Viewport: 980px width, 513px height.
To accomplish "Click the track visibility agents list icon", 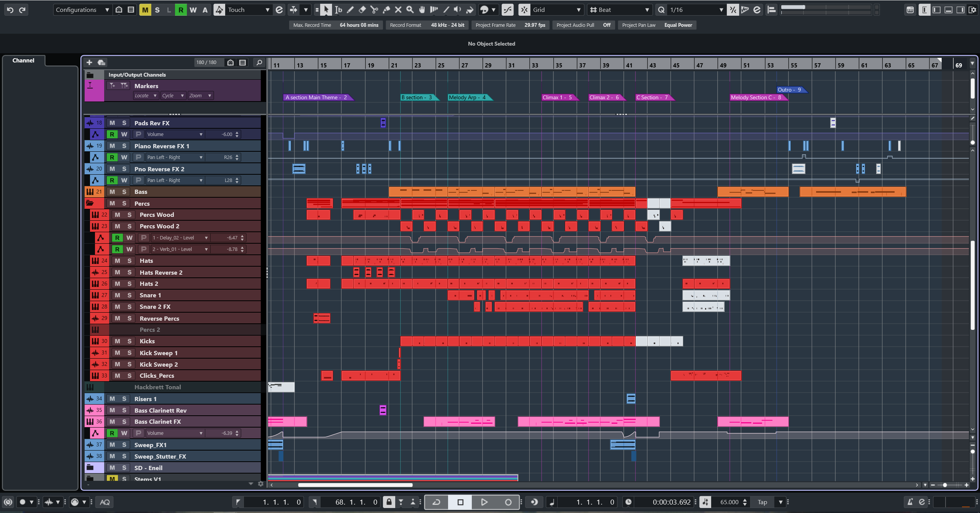I will point(242,62).
